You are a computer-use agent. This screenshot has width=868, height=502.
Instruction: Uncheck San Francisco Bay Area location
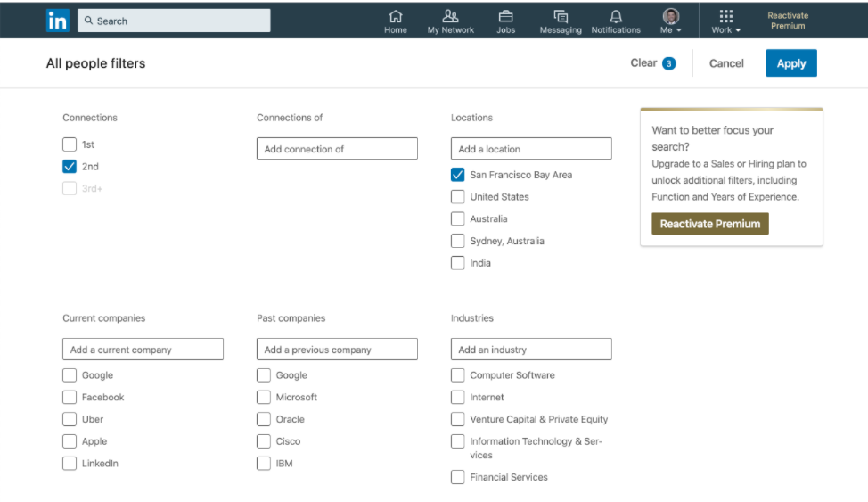[x=457, y=175]
